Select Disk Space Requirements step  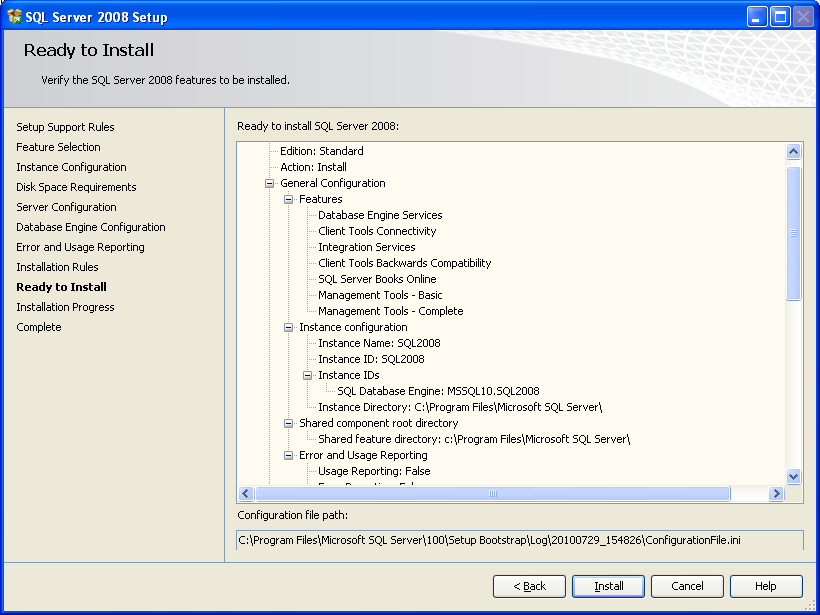pyautogui.click(x=76, y=187)
